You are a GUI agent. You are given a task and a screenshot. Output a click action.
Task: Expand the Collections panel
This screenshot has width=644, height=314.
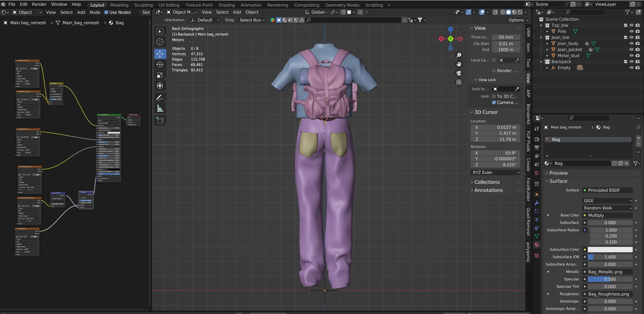(x=487, y=182)
